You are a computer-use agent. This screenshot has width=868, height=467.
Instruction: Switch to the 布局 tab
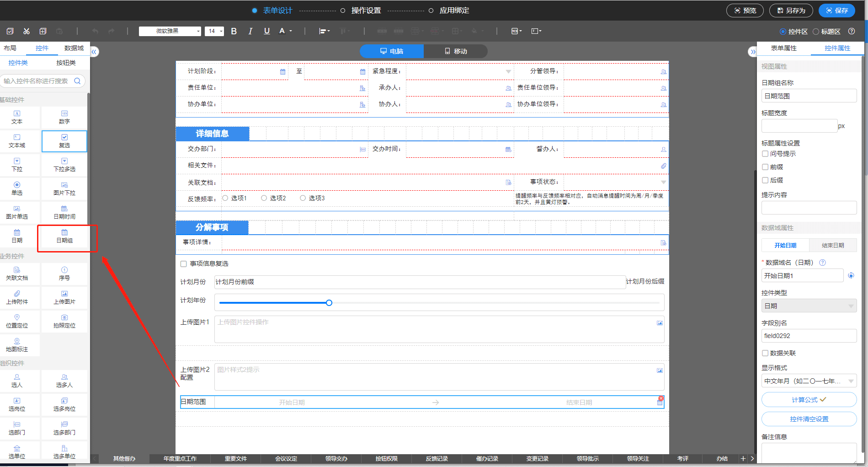pos(10,48)
